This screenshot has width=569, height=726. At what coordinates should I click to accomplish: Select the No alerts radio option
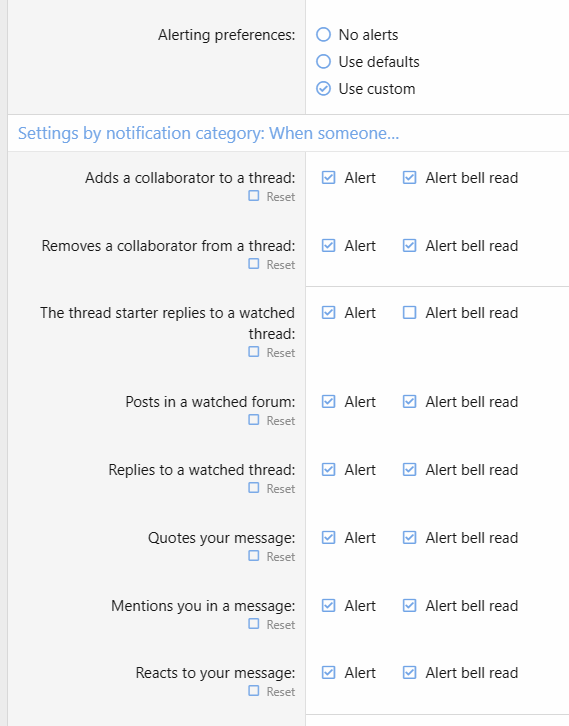pos(323,35)
